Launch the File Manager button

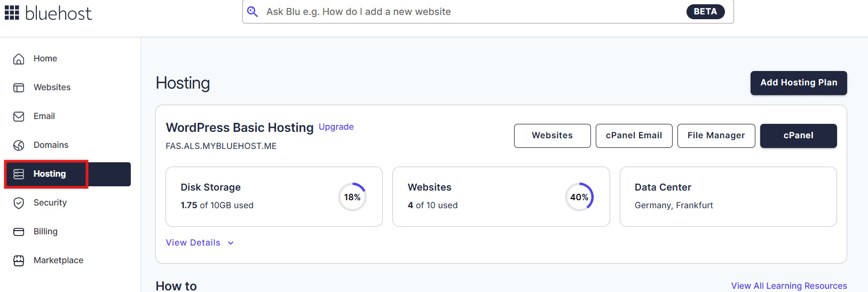point(716,136)
